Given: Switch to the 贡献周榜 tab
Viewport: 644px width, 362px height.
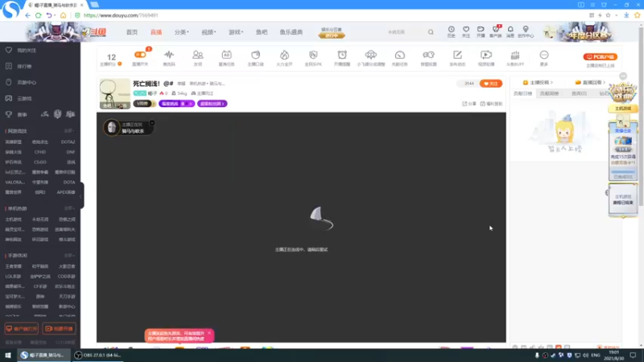Looking at the screenshot, I should [x=549, y=93].
